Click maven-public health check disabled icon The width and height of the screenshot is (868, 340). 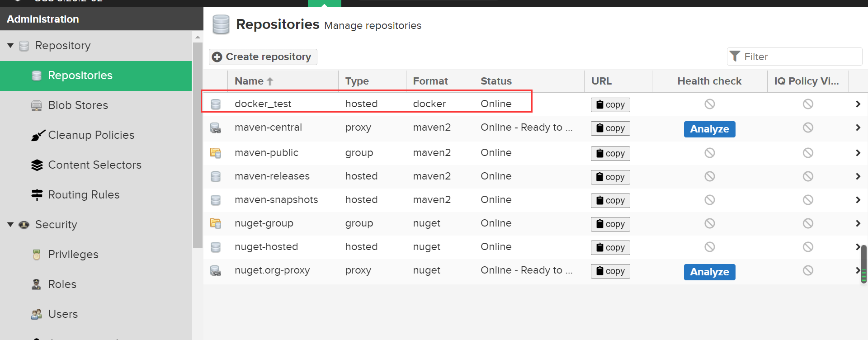coord(709,153)
